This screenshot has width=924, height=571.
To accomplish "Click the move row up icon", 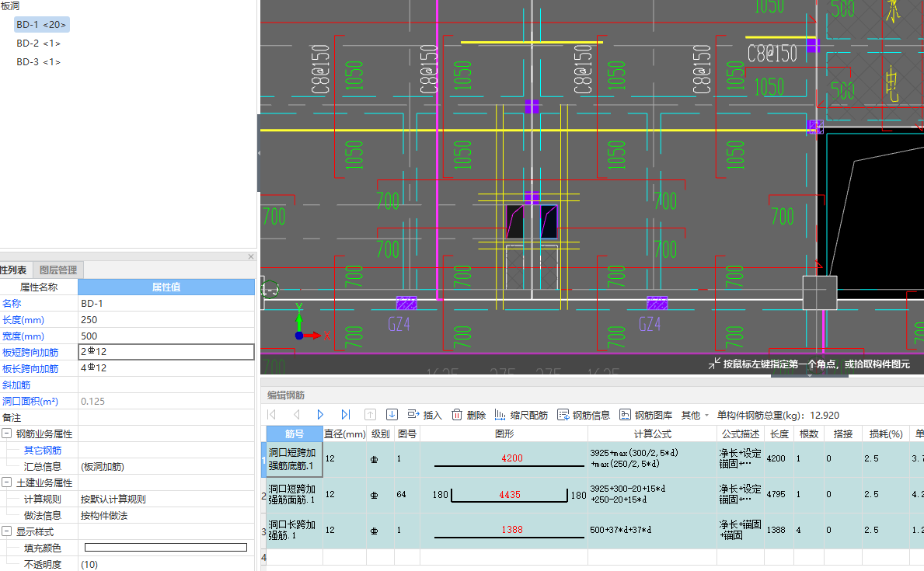I will point(370,415).
